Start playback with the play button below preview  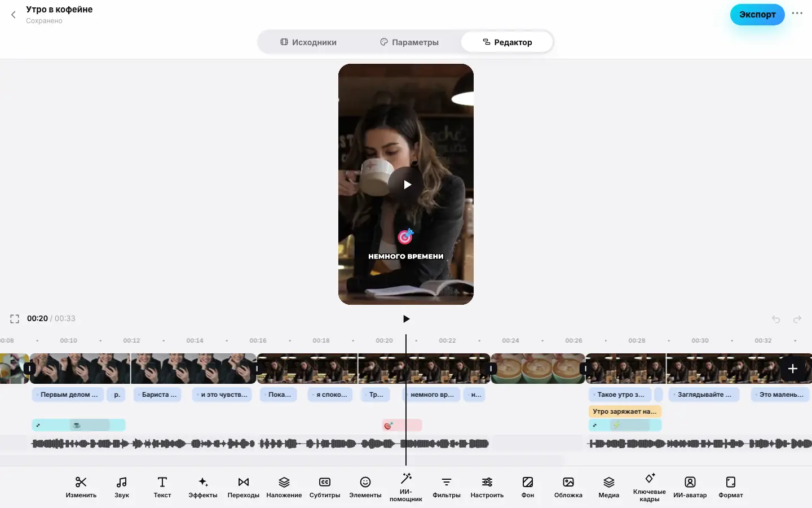406,319
